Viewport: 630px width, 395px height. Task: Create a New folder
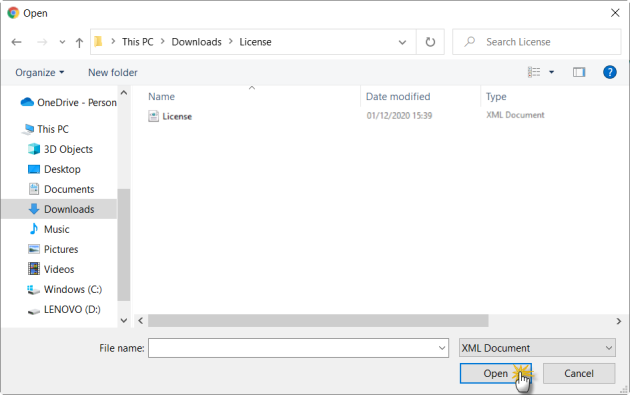coord(112,72)
